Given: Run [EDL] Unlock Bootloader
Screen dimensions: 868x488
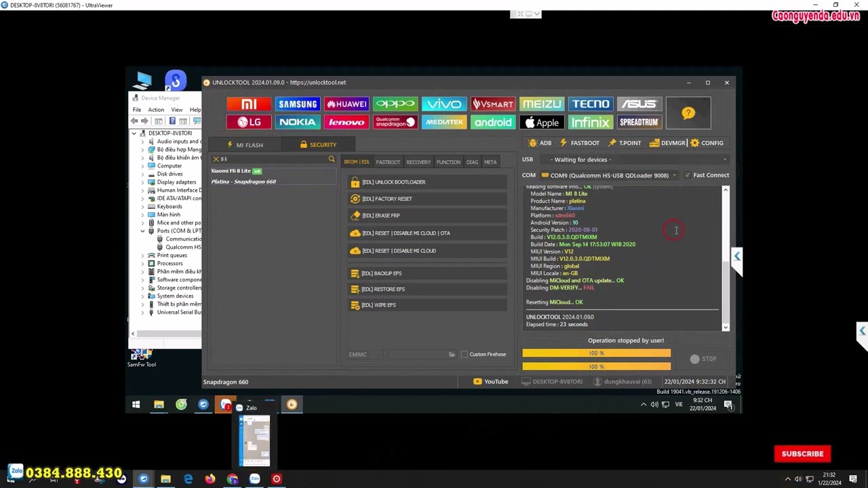Looking at the screenshot, I should click(428, 182).
